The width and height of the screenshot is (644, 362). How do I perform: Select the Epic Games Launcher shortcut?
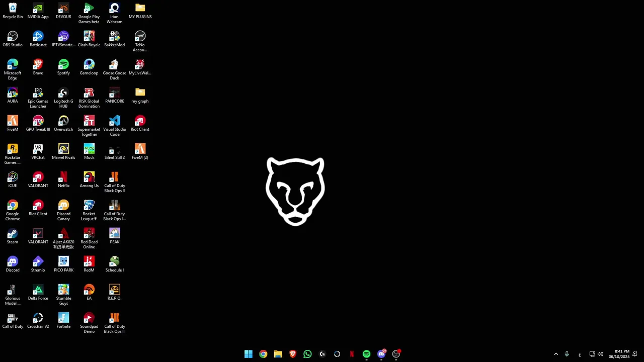[x=38, y=98]
